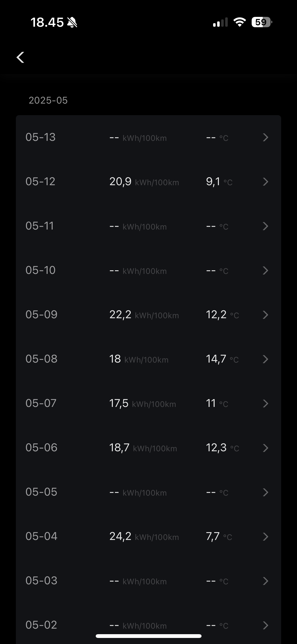Expand the 05-13 entry chevron
297x644 pixels.
pyautogui.click(x=265, y=138)
